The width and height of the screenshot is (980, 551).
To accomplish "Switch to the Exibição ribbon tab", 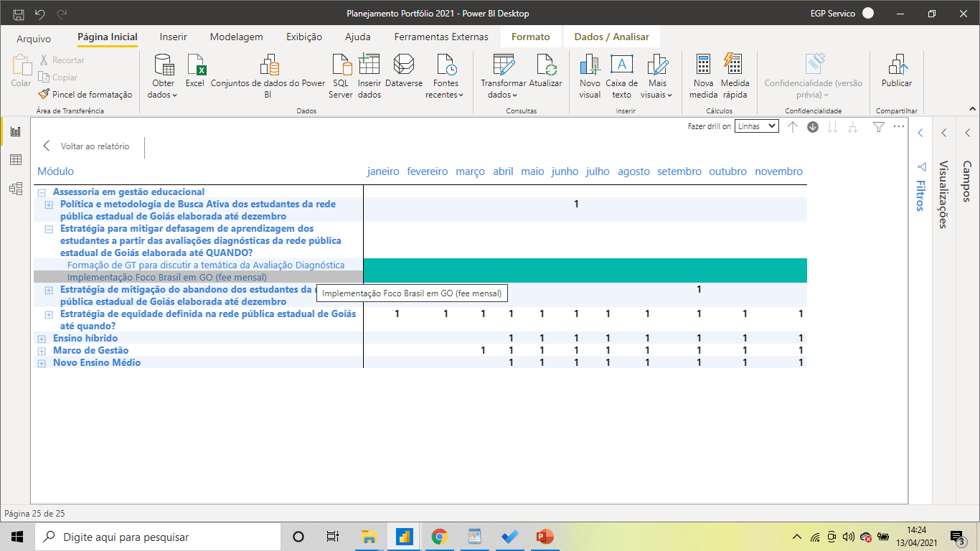I will [304, 37].
